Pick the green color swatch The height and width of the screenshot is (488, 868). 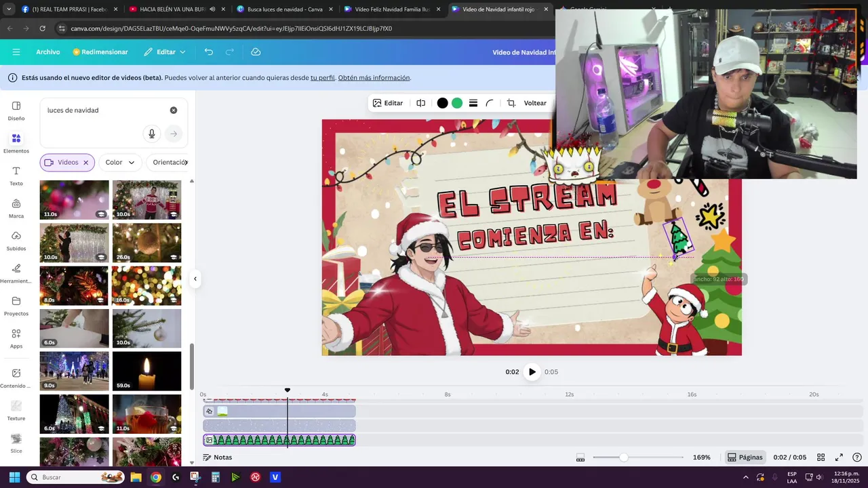coord(457,103)
